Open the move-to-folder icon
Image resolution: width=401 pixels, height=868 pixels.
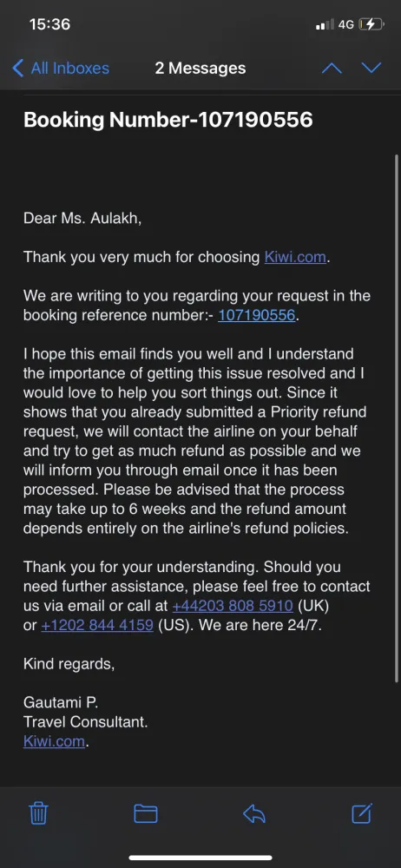pos(146,813)
